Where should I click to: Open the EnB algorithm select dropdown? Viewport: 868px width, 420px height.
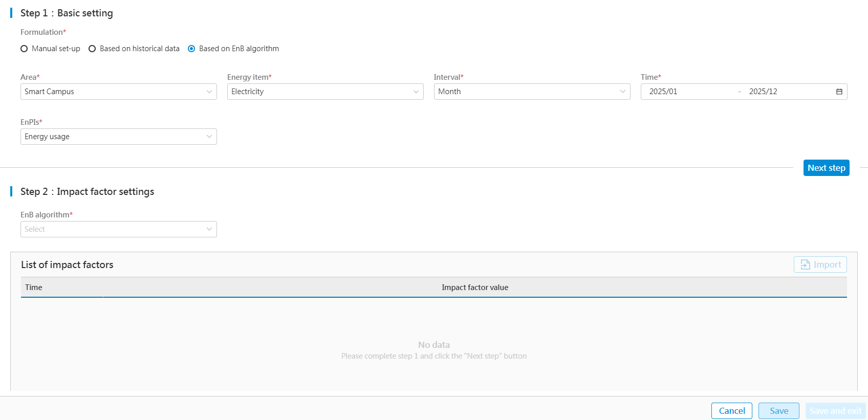(118, 229)
